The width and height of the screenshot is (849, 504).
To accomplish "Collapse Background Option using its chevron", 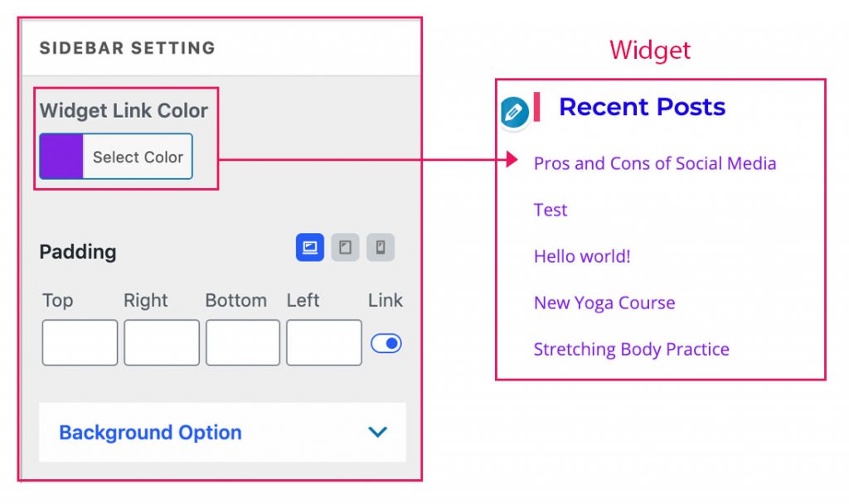I will [377, 432].
